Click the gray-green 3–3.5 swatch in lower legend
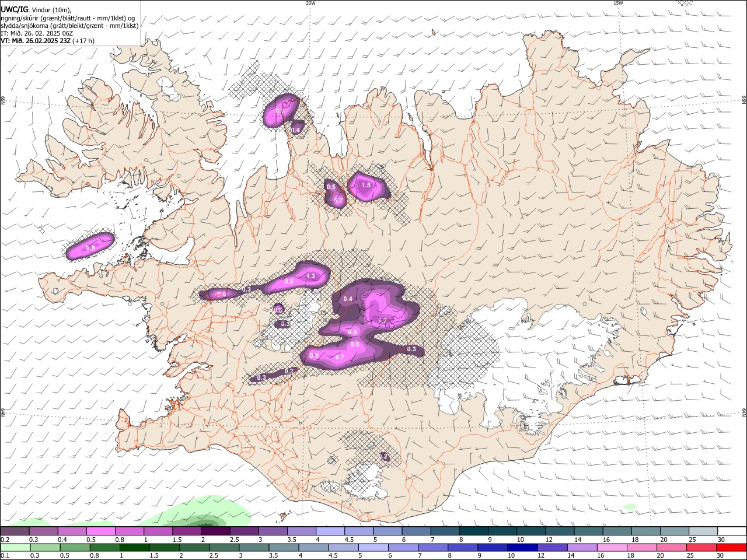The width and height of the screenshot is (747, 560). point(254,548)
